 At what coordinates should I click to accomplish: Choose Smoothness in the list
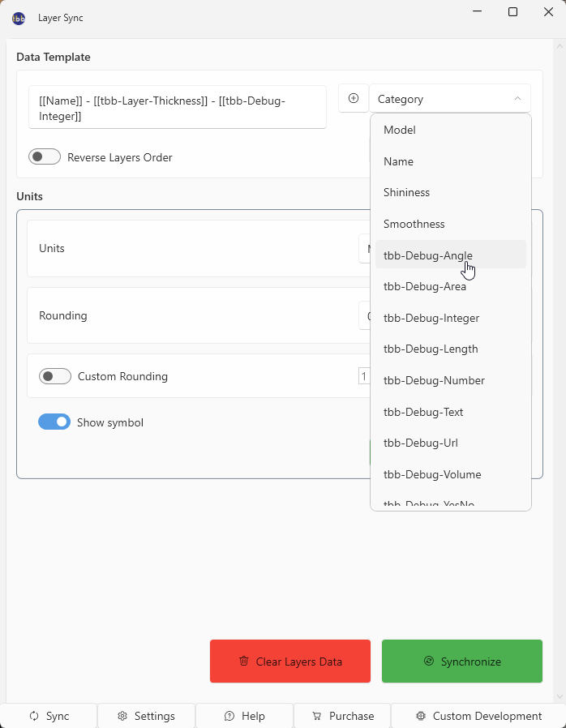tap(450, 224)
